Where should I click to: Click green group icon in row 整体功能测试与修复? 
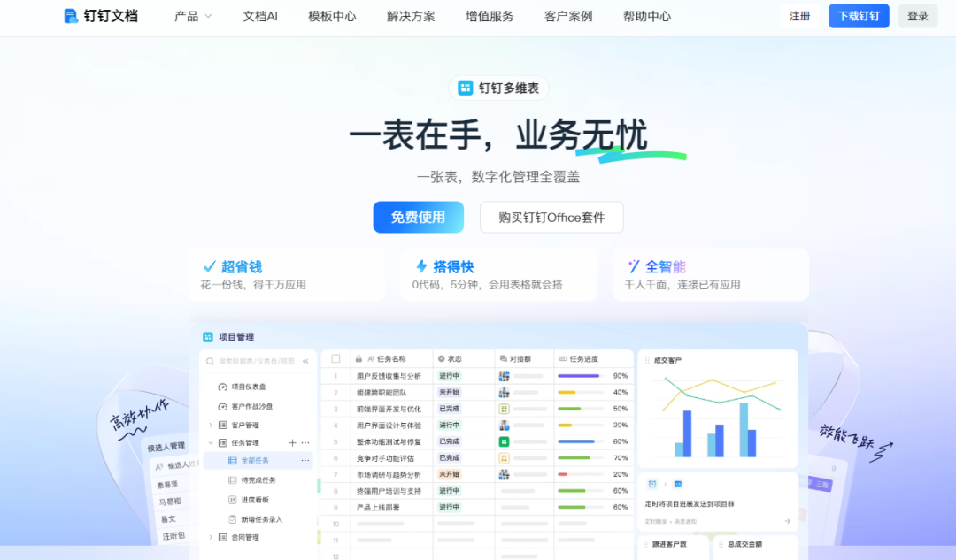(505, 441)
